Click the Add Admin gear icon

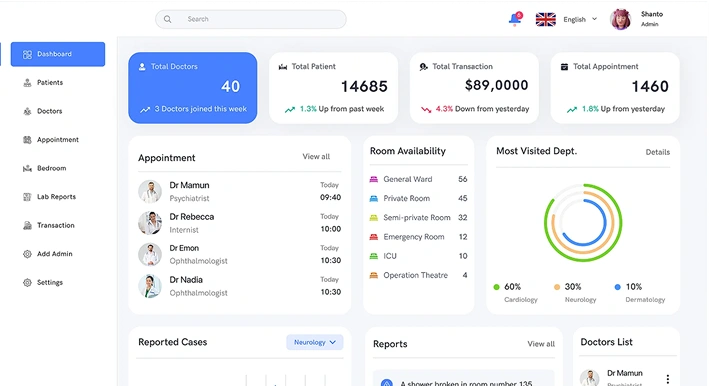point(27,254)
